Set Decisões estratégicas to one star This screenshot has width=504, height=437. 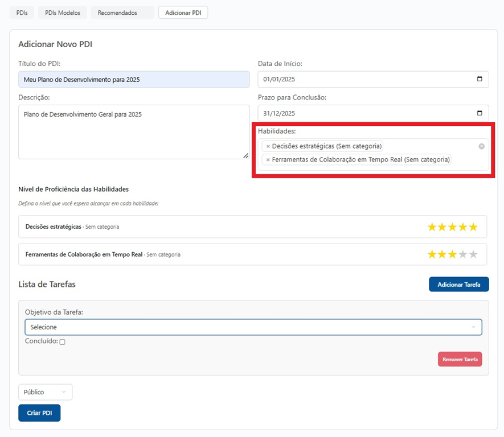(432, 227)
